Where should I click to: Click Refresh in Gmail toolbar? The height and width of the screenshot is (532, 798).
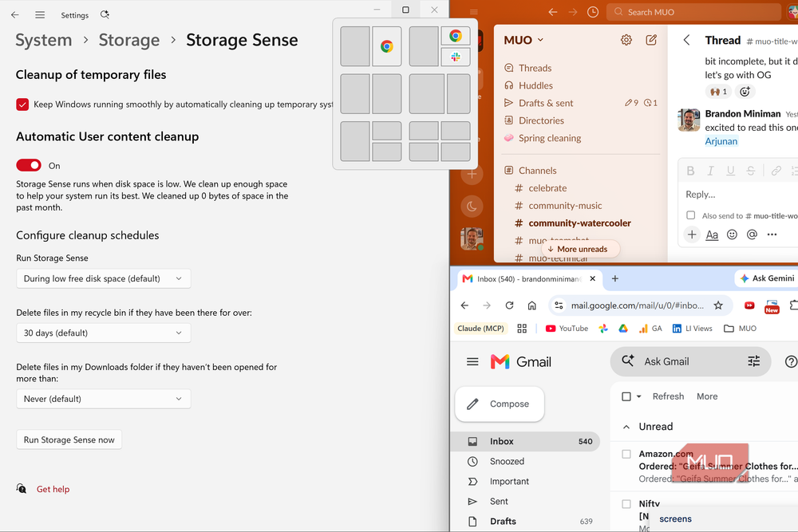(668, 396)
